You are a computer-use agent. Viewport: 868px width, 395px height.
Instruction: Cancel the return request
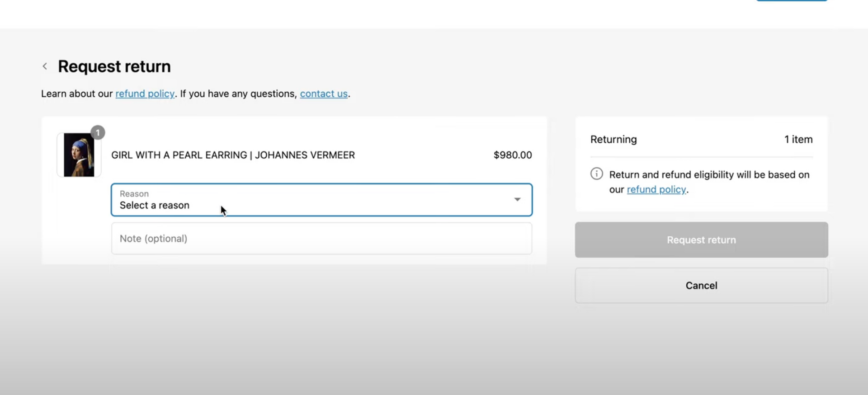(701, 285)
